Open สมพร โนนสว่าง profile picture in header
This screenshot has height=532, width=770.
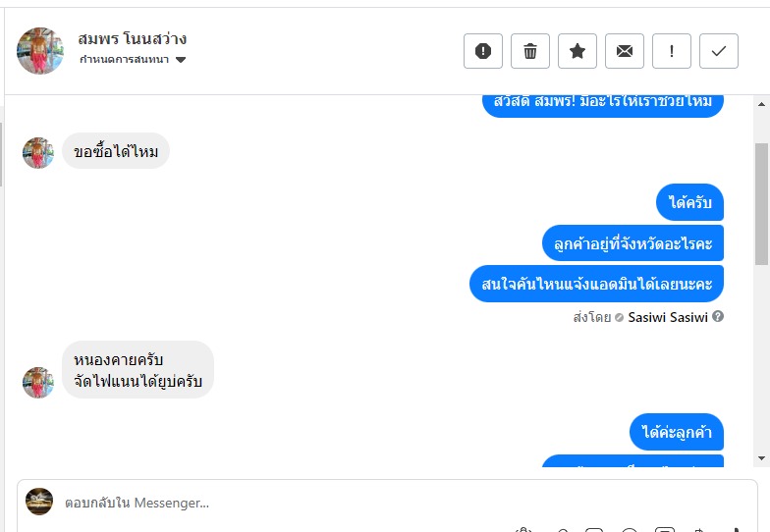click(39, 51)
